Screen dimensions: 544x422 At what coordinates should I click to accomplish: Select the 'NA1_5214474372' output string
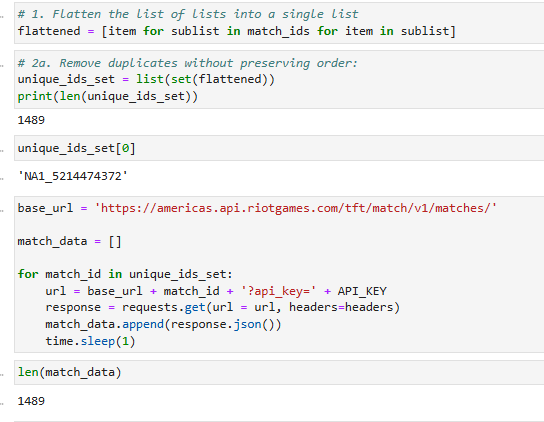tap(73, 176)
